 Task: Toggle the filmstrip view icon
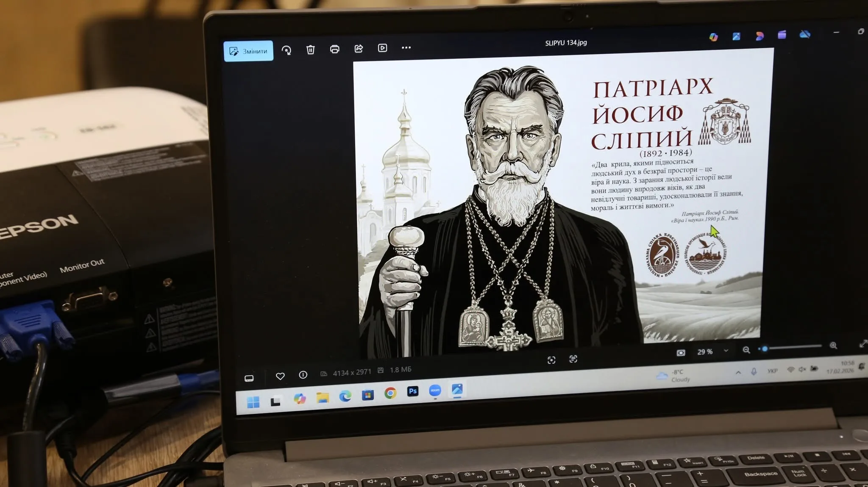(249, 378)
